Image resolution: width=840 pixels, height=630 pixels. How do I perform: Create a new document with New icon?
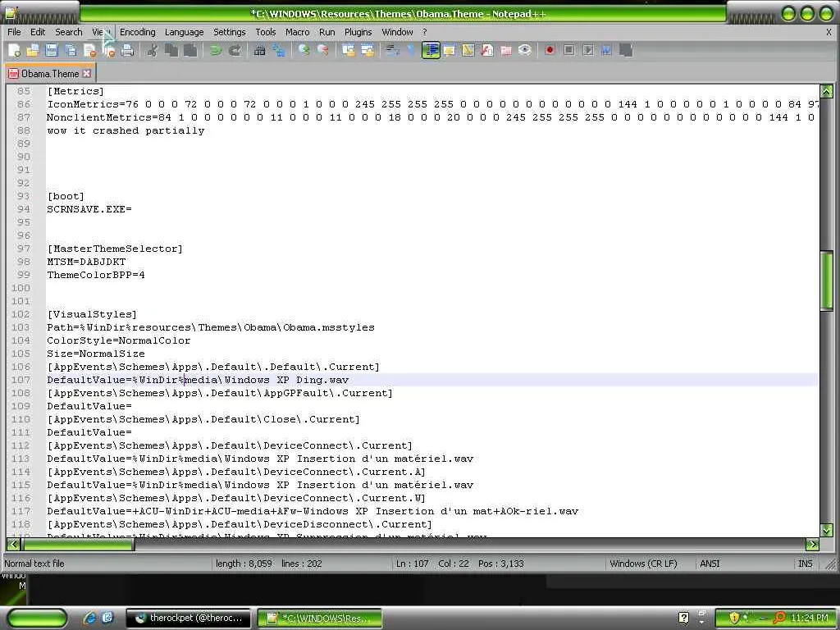tap(14, 50)
